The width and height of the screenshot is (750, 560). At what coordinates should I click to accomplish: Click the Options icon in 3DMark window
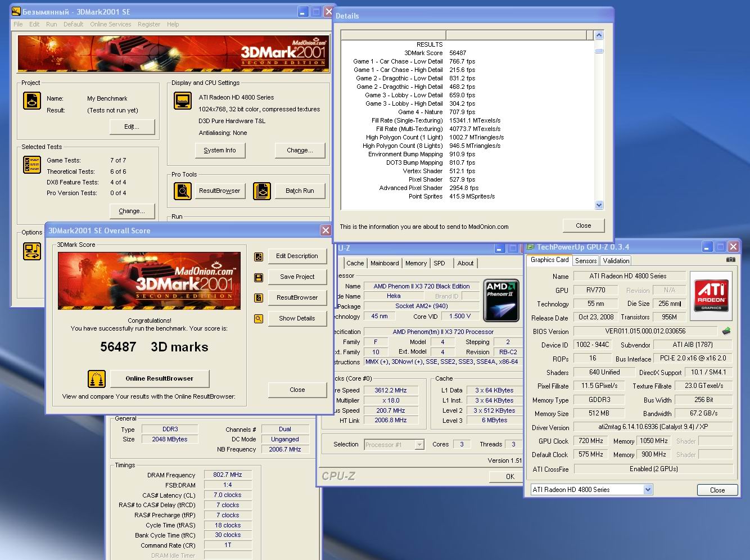pyautogui.click(x=32, y=251)
